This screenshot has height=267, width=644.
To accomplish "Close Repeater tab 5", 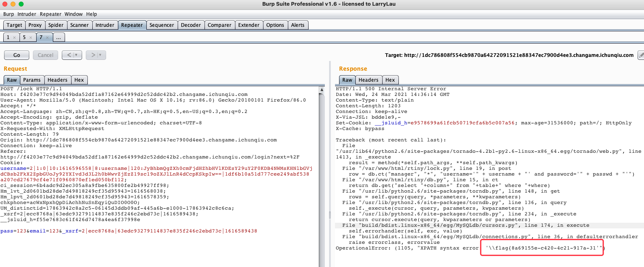I will tap(30, 38).
